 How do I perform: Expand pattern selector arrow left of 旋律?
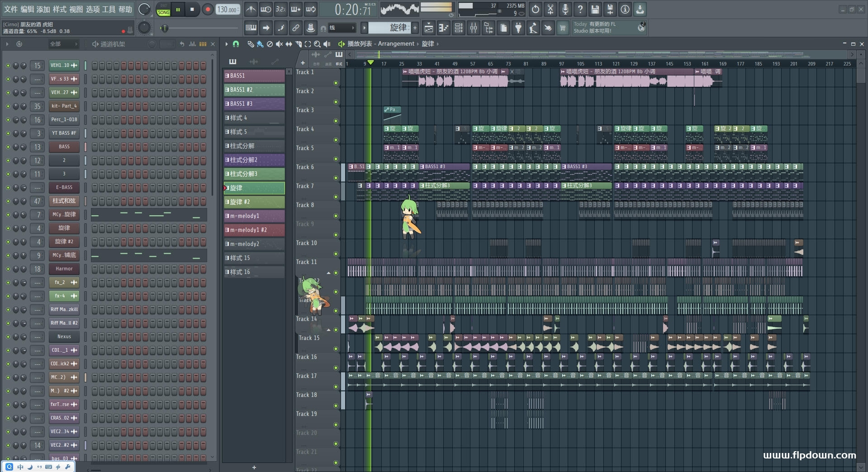[364, 28]
